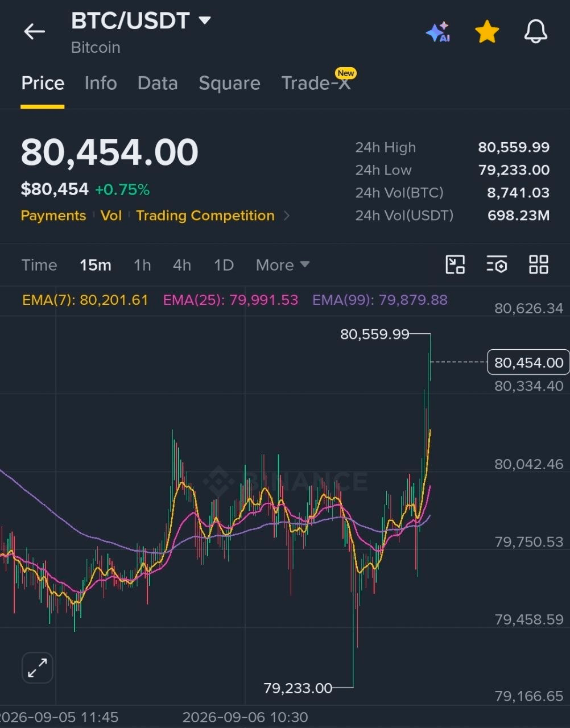This screenshot has width=570, height=728.
Task: Open price alerts with the bell icon
Action: point(535,32)
